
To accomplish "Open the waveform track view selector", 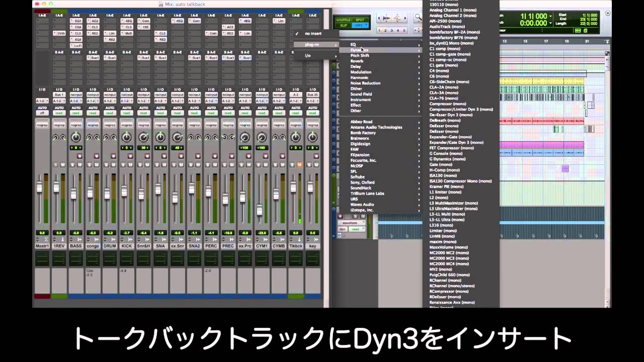I will 351,223.
